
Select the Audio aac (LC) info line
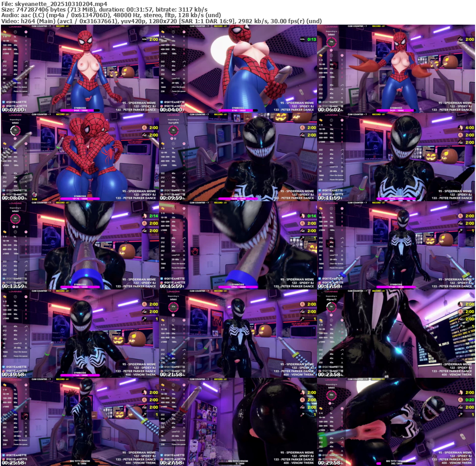click(x=111, y=15)
